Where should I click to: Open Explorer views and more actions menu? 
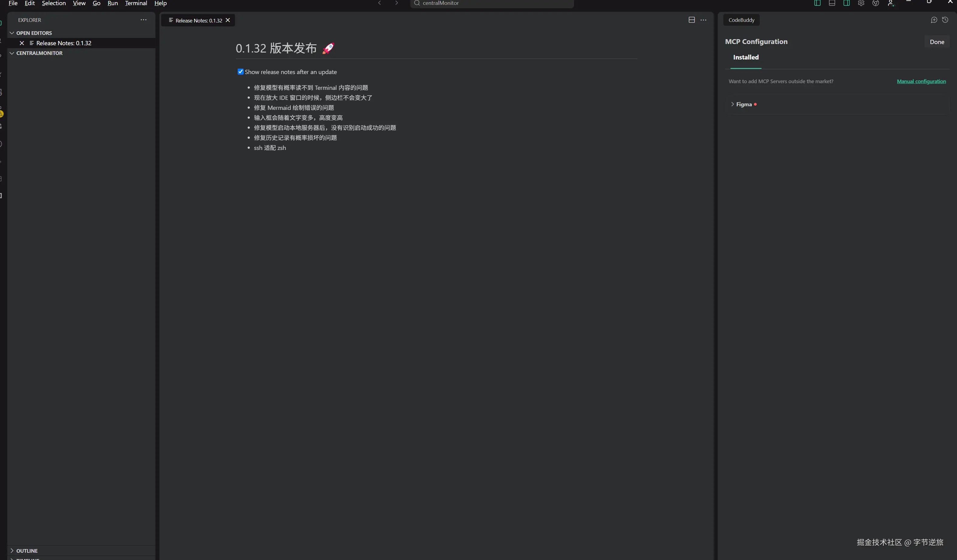point(144,20)
